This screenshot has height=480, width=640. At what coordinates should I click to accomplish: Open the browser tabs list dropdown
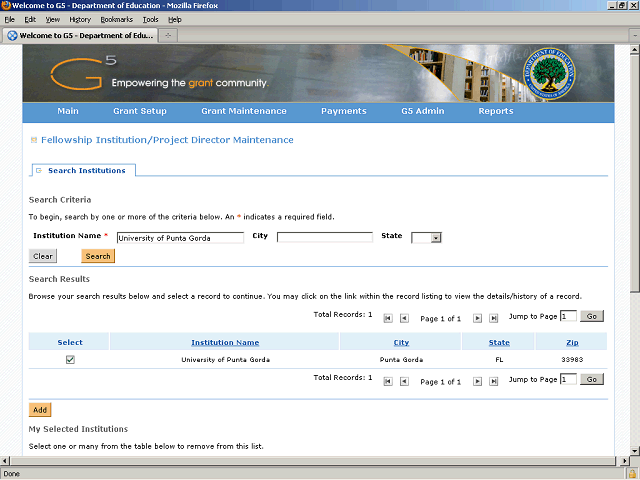(x=635, y=36)
